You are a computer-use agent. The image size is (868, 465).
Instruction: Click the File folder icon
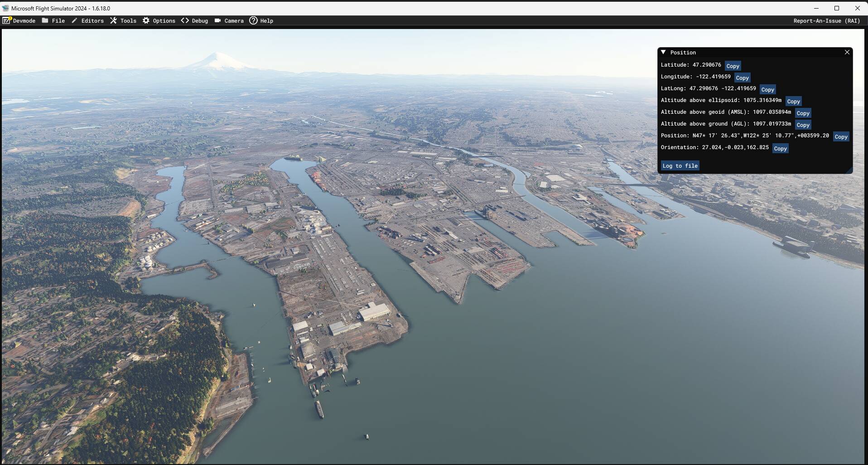pos(45,20)
